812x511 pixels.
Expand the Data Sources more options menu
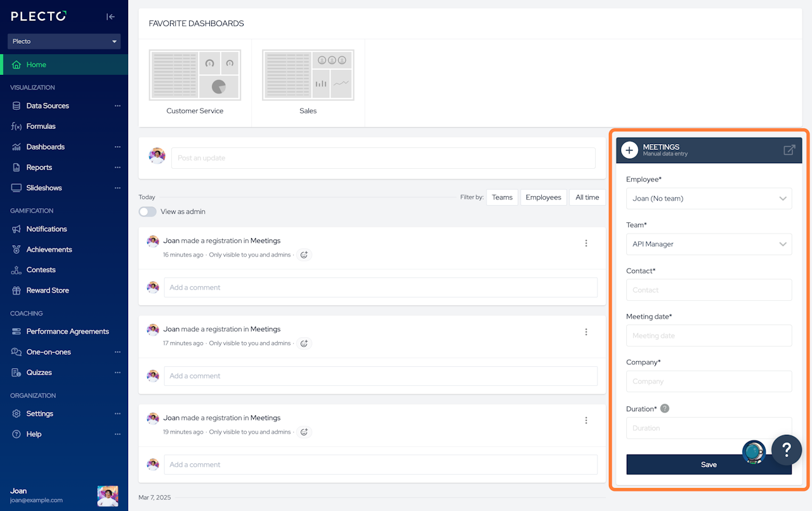tap(117, 106)
